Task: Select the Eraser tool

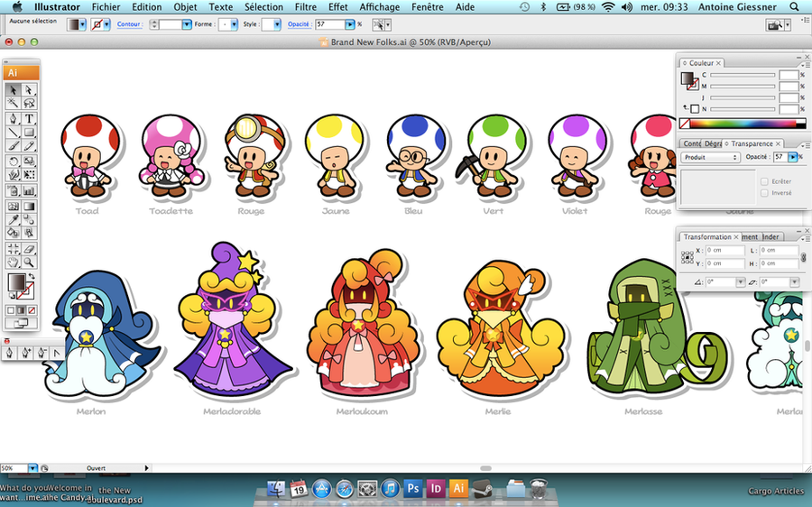Action: (29, 249)
